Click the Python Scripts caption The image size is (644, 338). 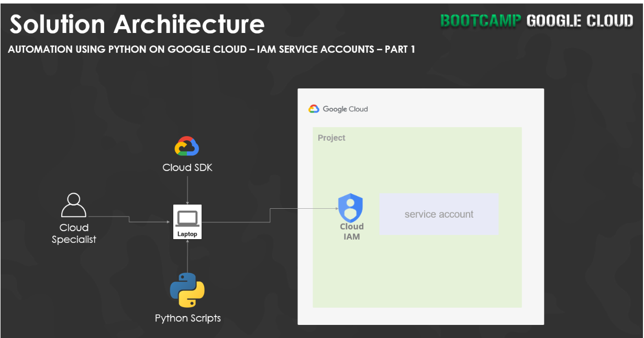[187, 318]
